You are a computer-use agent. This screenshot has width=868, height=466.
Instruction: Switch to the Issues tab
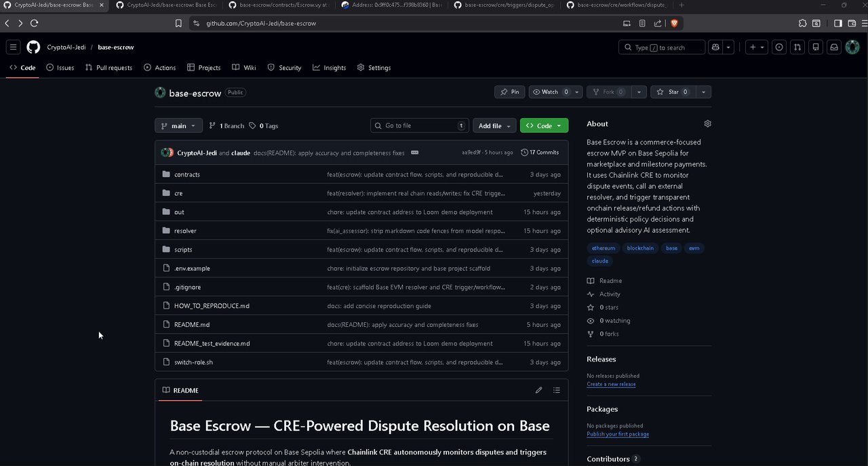pos(60,68)
